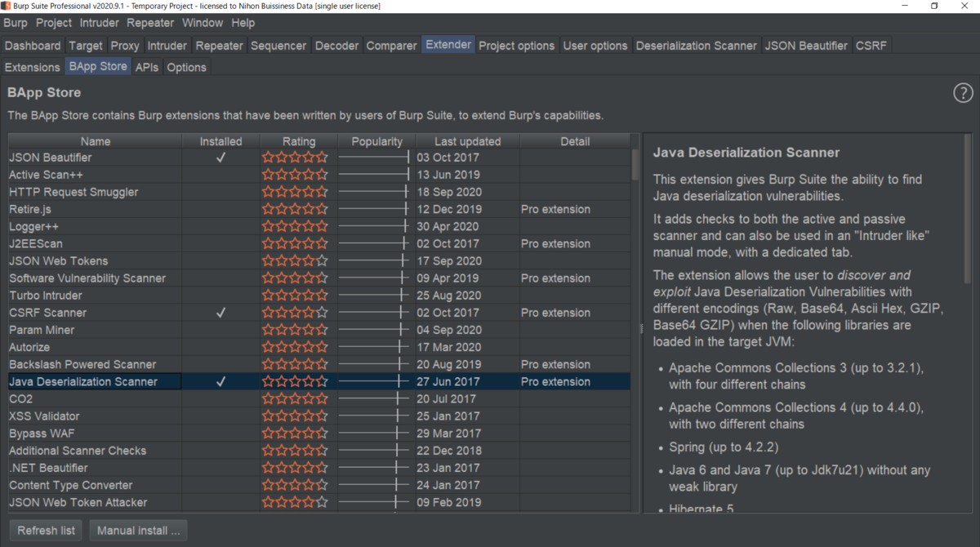The height and width of the screenshot is (547, 980).
Task: Open the CSRF tab
Action: tap(871, 46)
